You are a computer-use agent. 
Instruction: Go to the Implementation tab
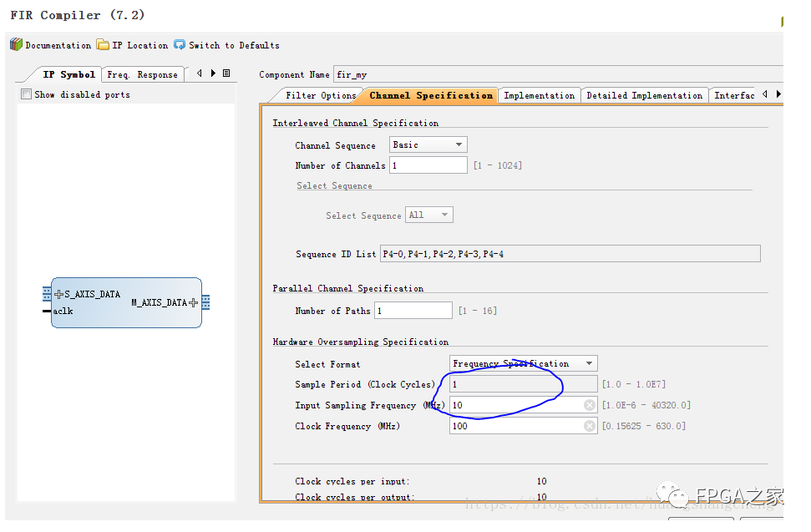pos(539,95)
